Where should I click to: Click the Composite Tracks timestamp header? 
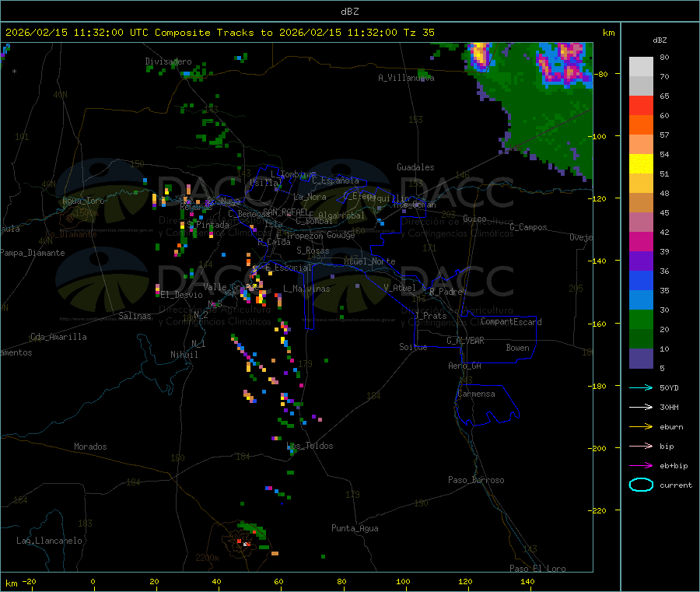pos(219,33)
